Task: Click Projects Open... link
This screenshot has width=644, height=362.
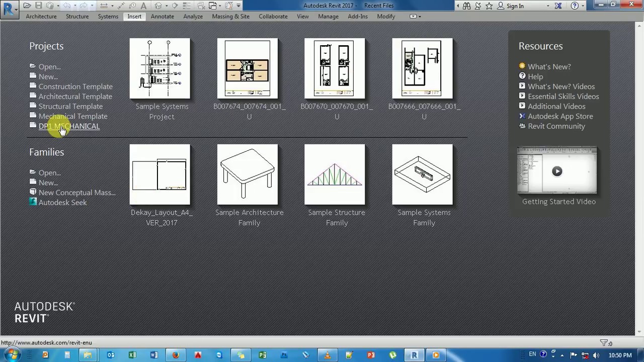Action: point(49,66)
